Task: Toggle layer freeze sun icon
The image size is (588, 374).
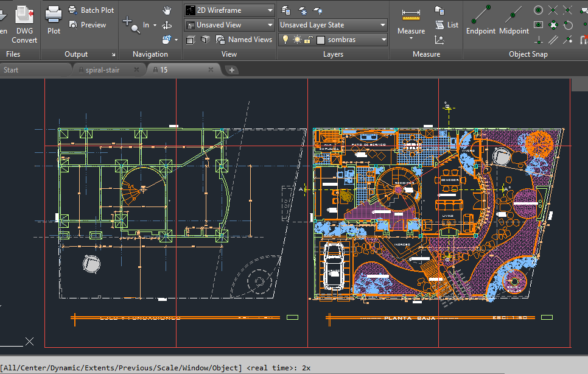Action: [x=297, y=40]
